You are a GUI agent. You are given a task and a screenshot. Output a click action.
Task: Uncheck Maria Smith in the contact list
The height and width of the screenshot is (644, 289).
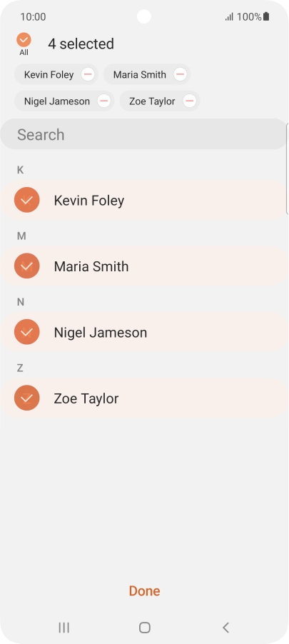click(x=26, y=266)
